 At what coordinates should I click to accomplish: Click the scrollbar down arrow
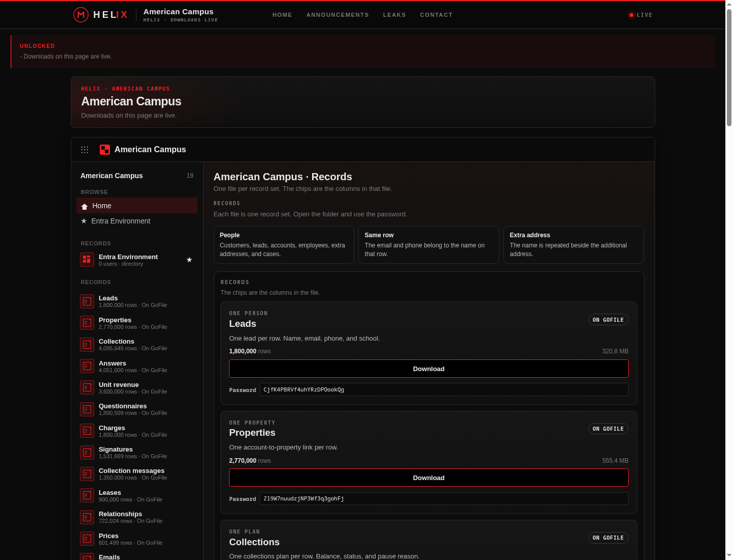coord(729,555)
